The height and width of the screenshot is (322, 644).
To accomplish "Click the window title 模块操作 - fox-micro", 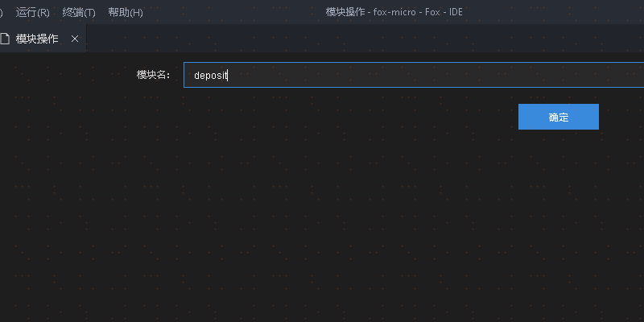I will [371, 12].
